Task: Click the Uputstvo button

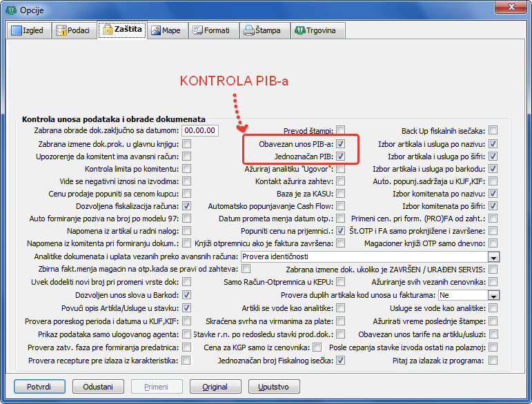Action: click(x=274, y=386)
